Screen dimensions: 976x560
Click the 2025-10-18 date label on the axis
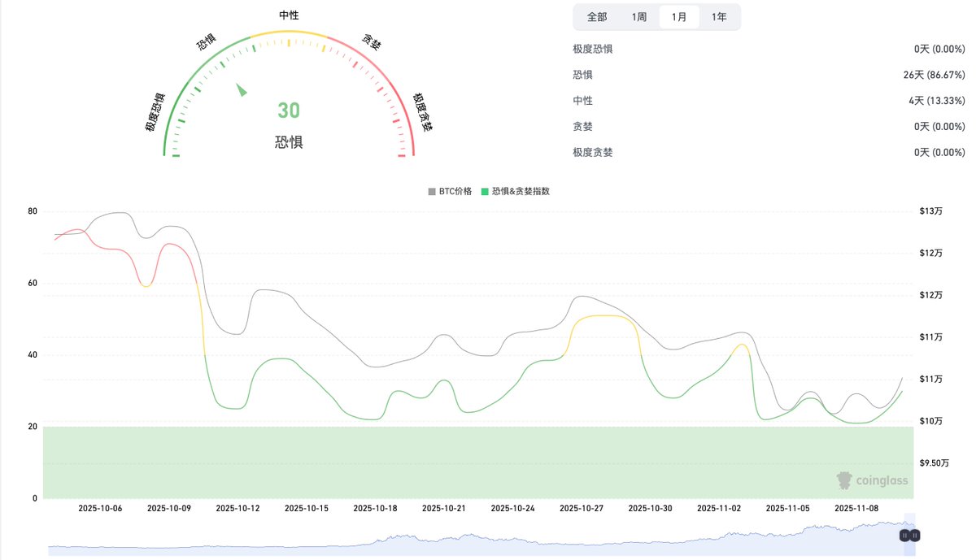tap(374, 508)
